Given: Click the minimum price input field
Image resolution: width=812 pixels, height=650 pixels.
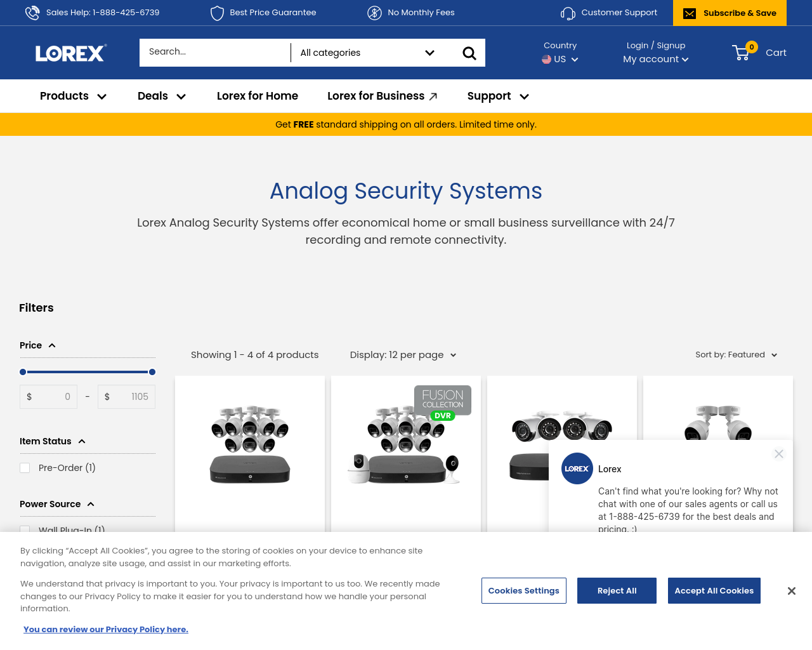Looking at the screenshot, I should click(x=49, y=397).
